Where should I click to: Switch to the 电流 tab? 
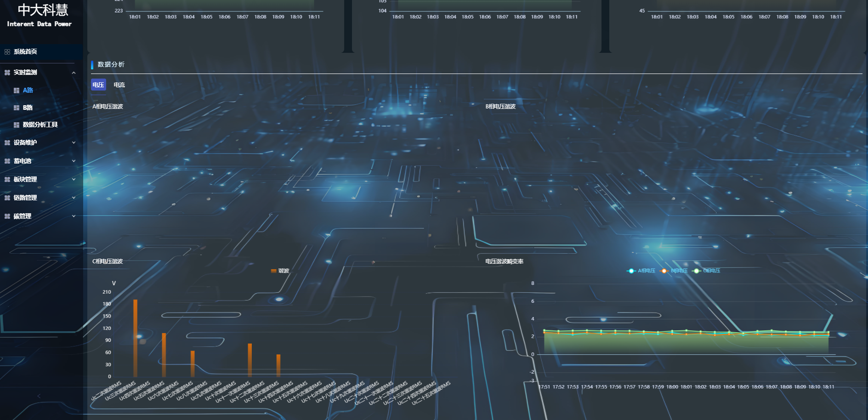tap(119, 85)
